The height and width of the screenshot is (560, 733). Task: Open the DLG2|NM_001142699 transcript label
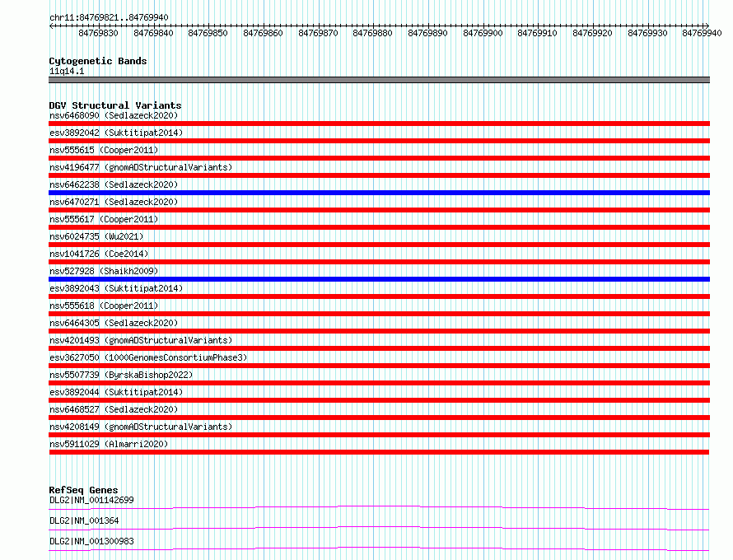point(91,500)
